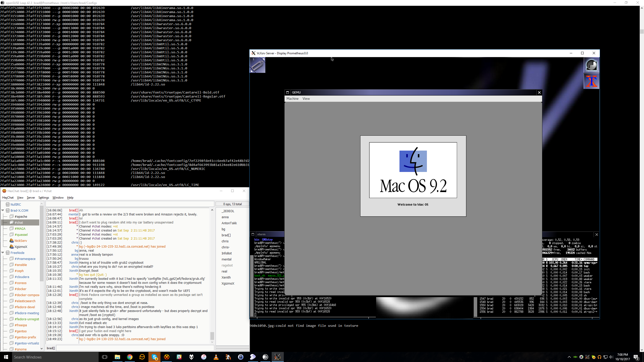Open HexChat's Settings menu
Viewport: 644px width, 362px height.
[44, 198]
